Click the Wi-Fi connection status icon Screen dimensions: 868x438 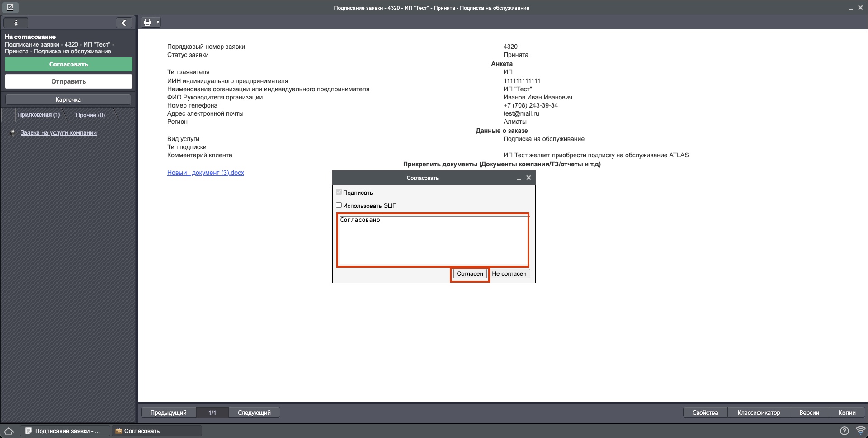coord(860,431)
